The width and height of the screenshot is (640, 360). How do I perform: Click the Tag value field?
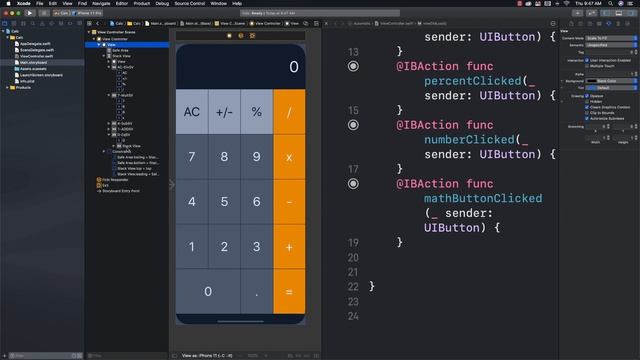609,52
